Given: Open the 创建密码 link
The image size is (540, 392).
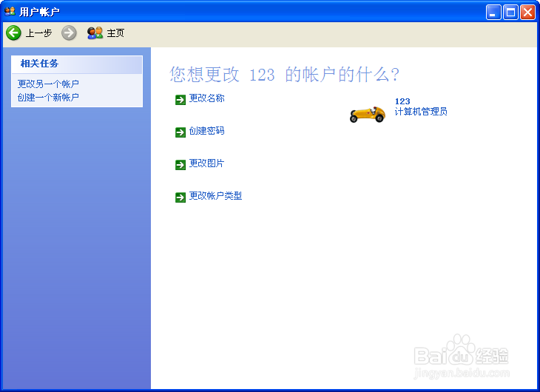Looking at the screenshot, I should pos(206,131).
